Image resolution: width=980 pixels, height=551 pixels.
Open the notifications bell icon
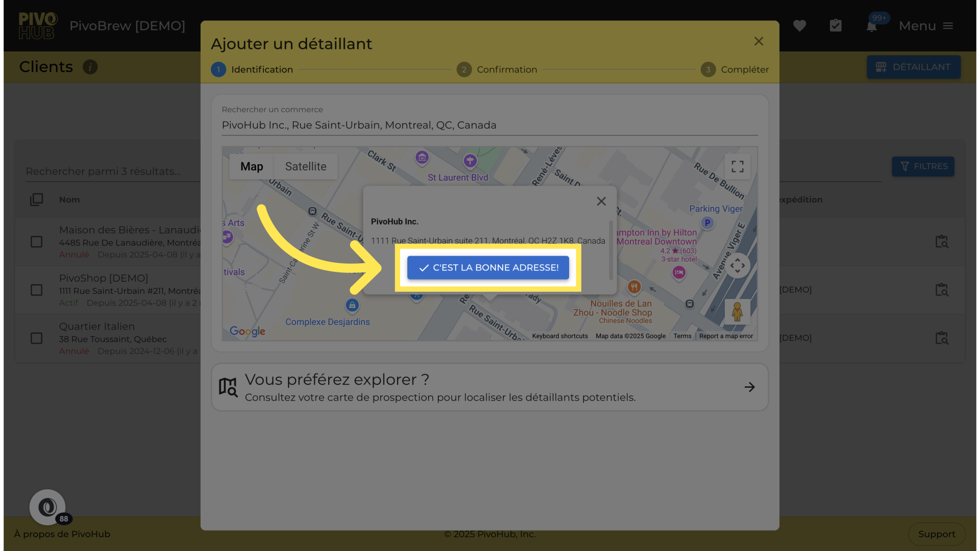871,27
